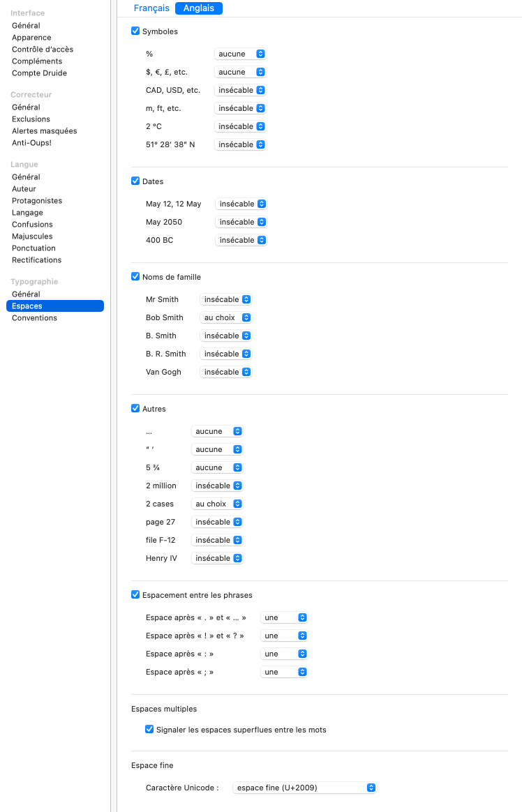The height and width of the screenshot is (812, 522).
Task: Open the Bob Smith spacing dropdown
Action: pos(226,317)
